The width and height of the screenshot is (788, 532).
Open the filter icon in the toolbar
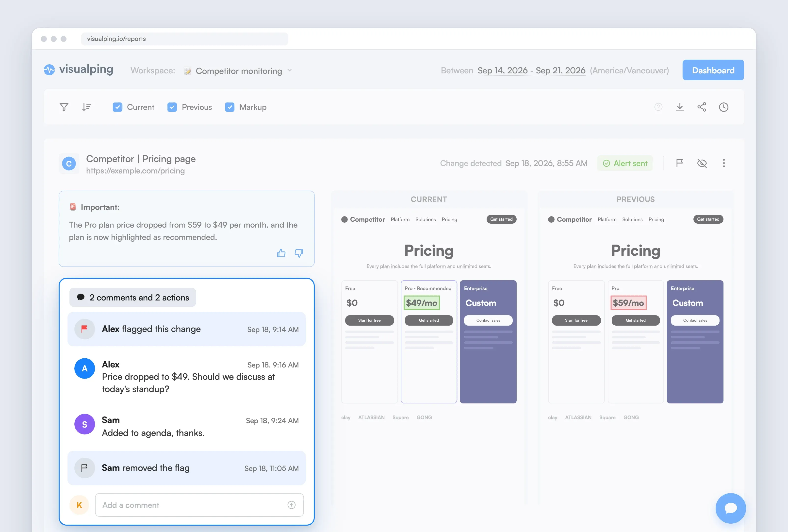coord(64,107)
